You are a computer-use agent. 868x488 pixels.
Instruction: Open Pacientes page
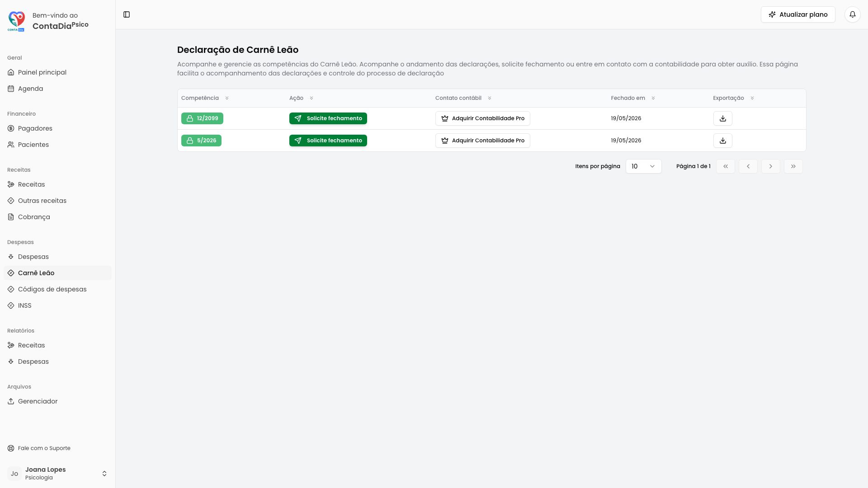click(57, 145)
